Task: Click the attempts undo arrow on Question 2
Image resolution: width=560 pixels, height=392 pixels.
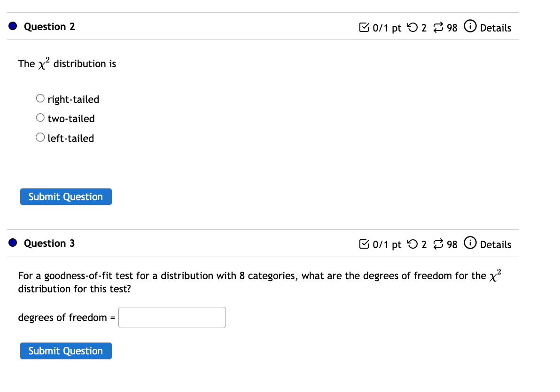Action: coord(413,28)
